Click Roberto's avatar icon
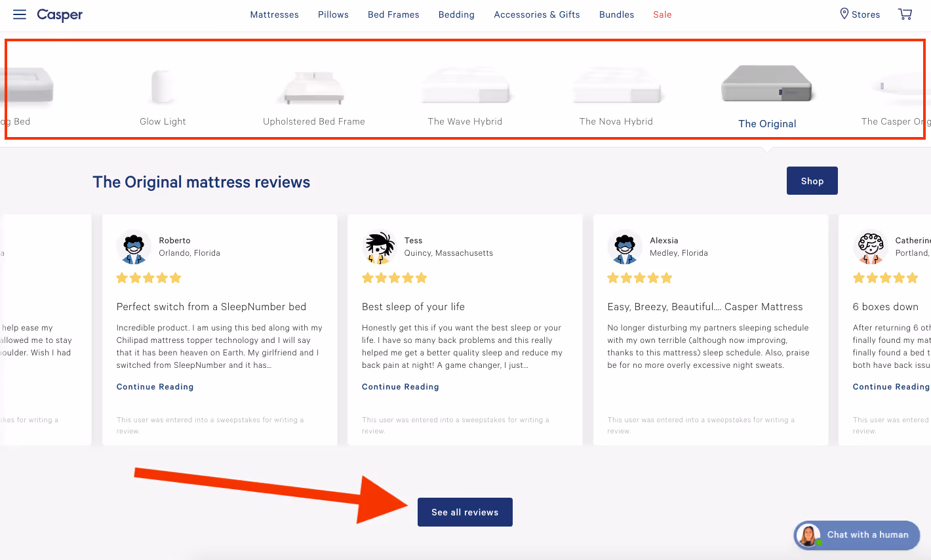The width and height of the screenshot is (931, 560). point(134,247)
